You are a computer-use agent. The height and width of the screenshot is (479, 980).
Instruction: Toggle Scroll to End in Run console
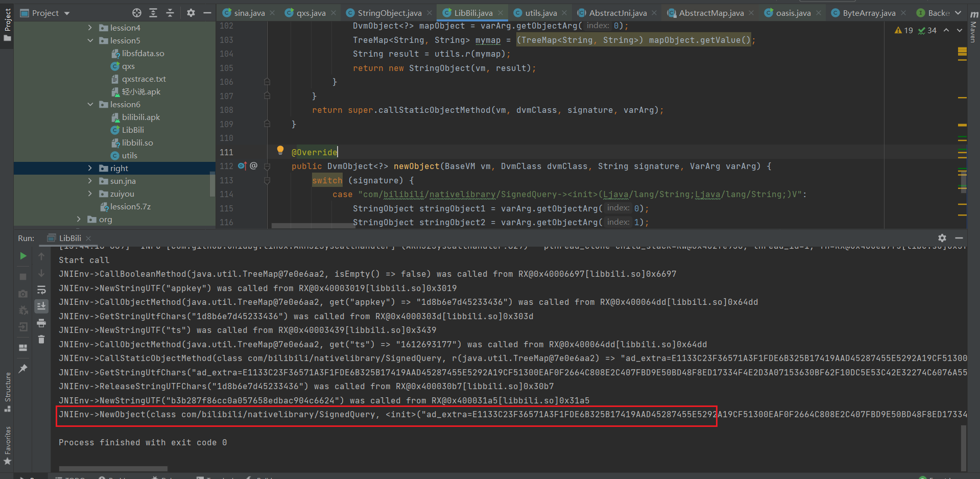(x=41, y=306)
